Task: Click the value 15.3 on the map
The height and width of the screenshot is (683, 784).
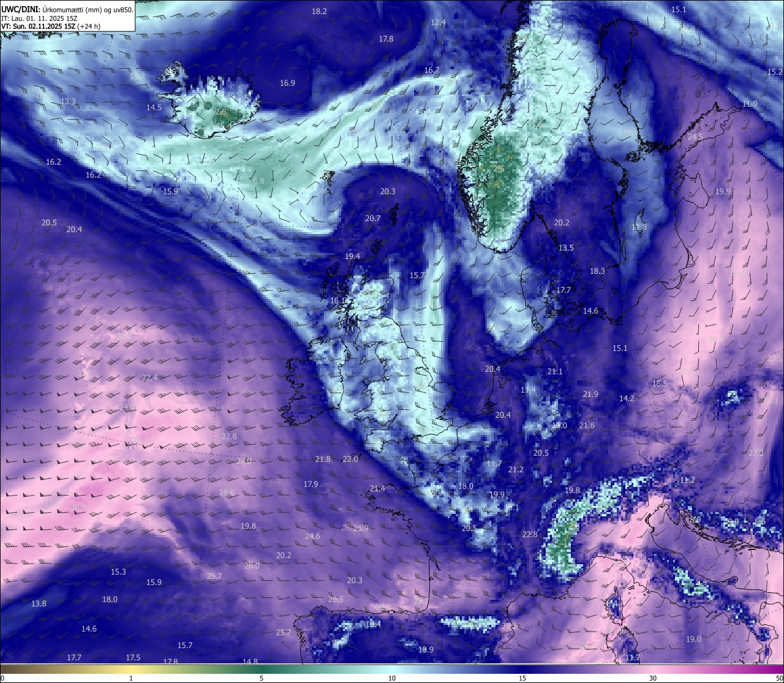Action: tap(118, 572)
